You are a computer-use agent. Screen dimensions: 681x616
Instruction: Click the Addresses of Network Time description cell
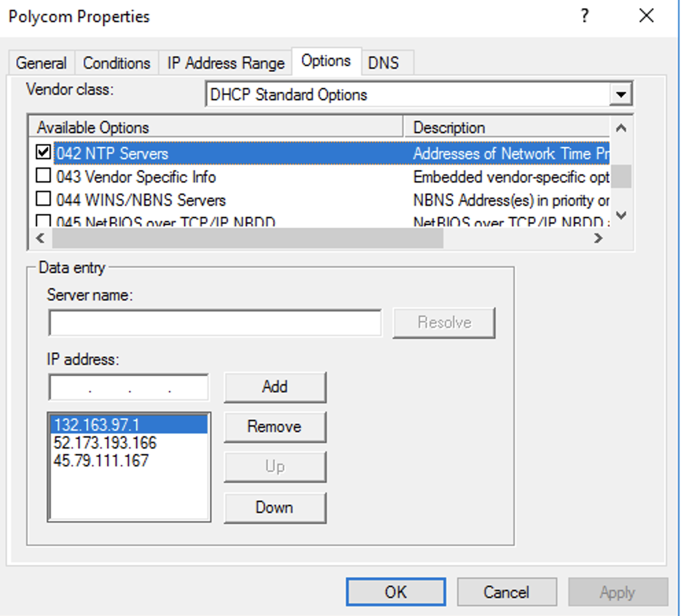(x=511, y=153)
